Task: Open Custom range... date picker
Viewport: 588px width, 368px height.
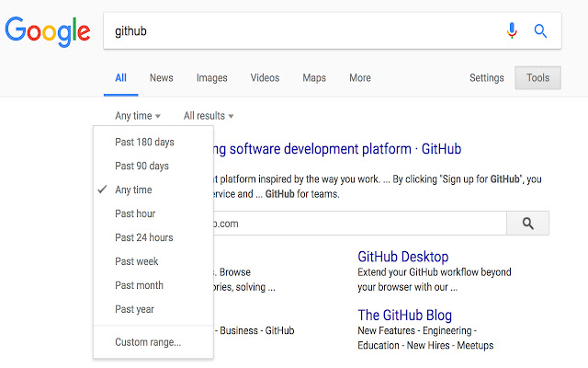Action: tap(153, 342)
